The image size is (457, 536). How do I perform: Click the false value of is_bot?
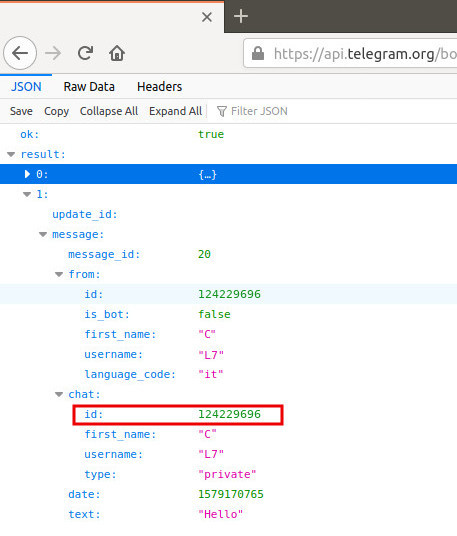click(x=214, y=314)
